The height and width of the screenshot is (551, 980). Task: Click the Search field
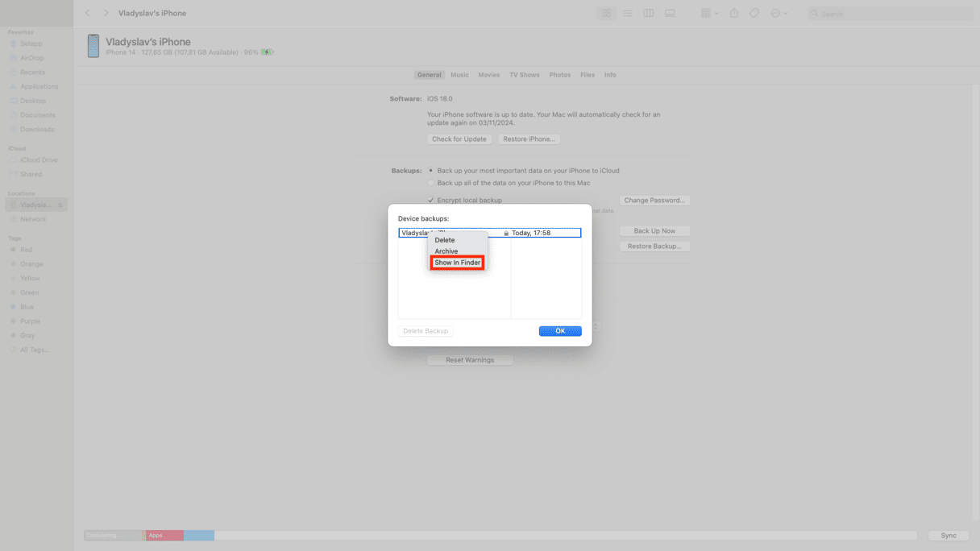(891, 14)
